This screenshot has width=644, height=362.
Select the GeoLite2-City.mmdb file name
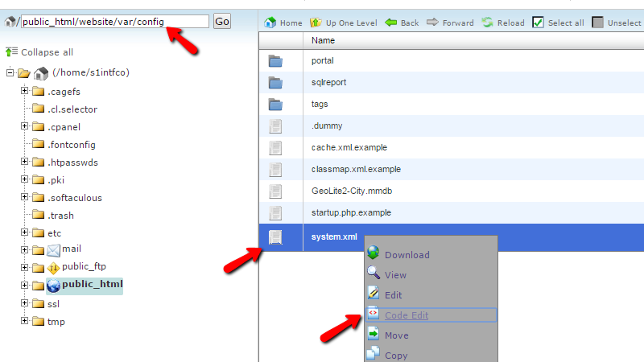click(352, 191)
